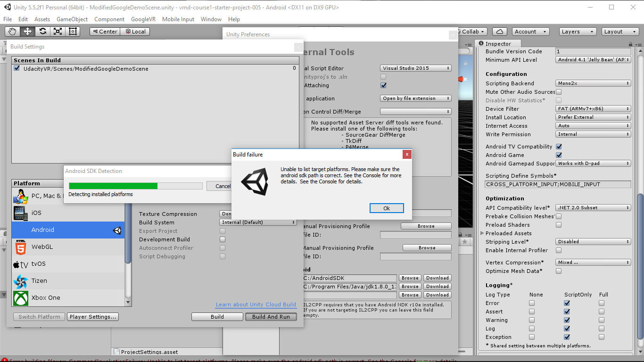Image resolution: width=644 pixels, height=362 pixels.
Task: Open the GoogleVR menu
Action: 143,19
